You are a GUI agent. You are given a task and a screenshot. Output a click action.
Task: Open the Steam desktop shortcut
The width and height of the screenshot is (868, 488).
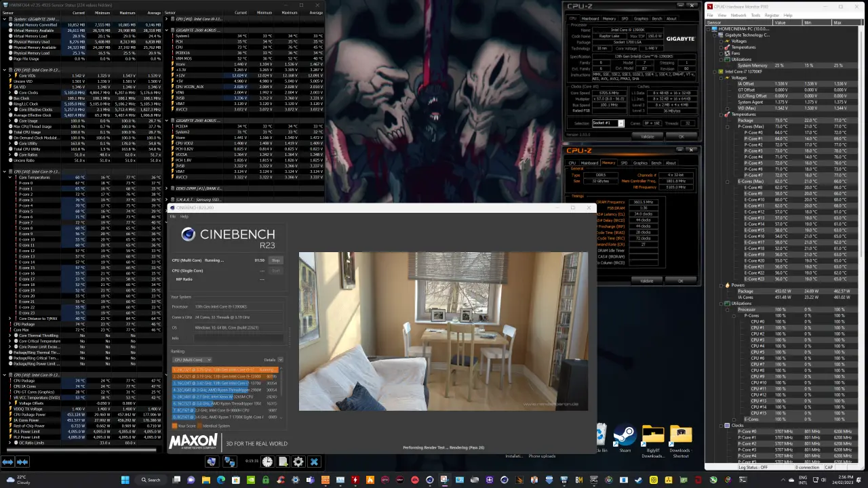click(625, 438)
